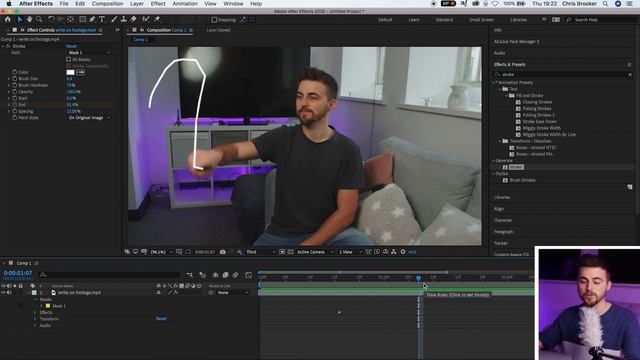This screenshot has width=640, height=360.
Task: Select the Pen tool
Action: [x=92, y=19]
